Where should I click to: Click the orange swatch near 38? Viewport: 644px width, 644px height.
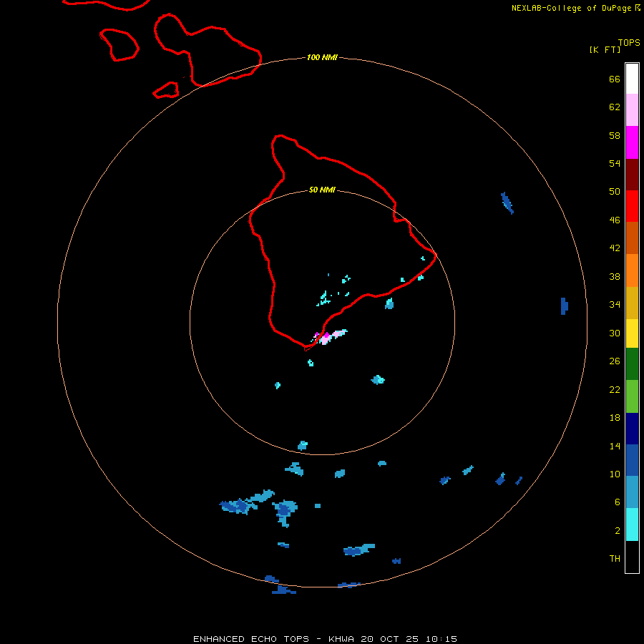(x=632, y=270)
